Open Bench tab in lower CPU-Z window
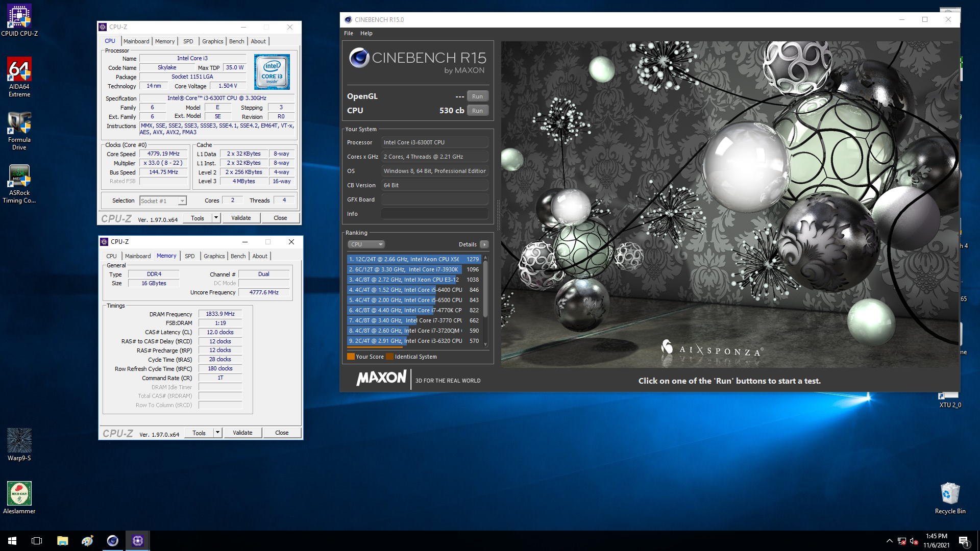This screenshot has width=980, height=551. click(x=238, y=256)
